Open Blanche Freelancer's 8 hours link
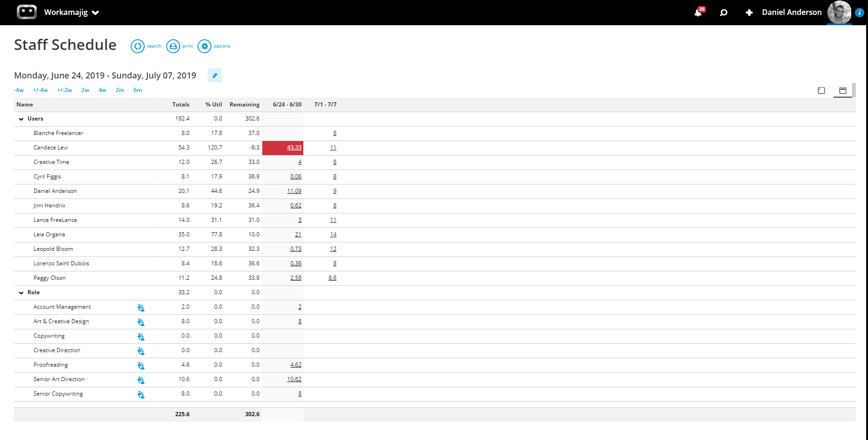Viewport: 868px width, 440px height. coord(335,133)
